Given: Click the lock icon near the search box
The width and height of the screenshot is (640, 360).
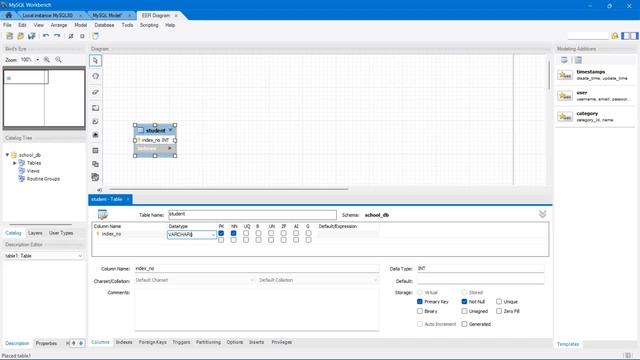Looking at the screenshot, I should point(615,36).
